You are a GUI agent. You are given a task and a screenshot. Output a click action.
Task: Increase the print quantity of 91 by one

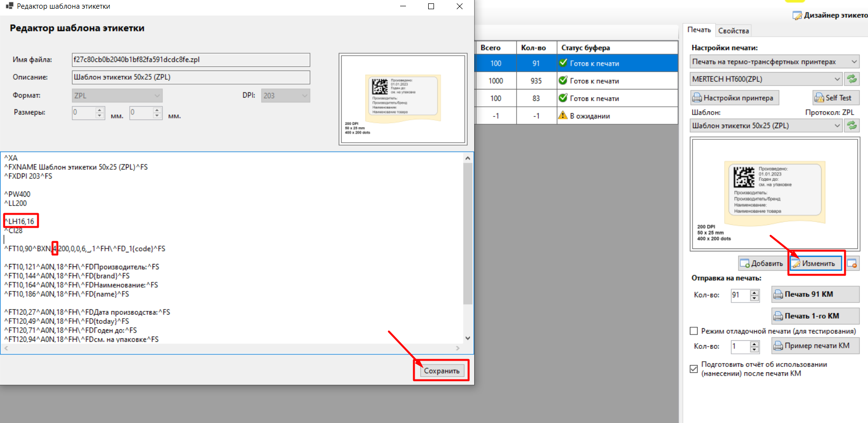pyautogui.click(x=754, y=292)
